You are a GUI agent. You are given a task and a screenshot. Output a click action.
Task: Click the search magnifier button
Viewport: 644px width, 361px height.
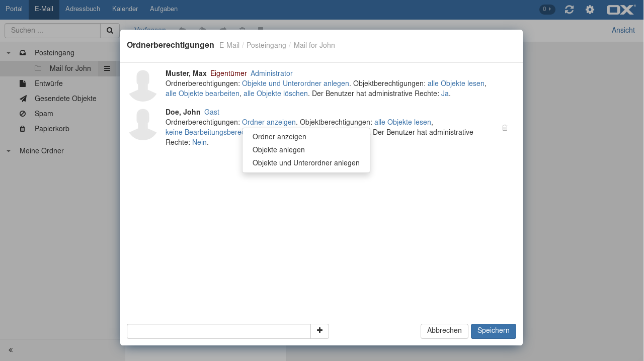110,31
